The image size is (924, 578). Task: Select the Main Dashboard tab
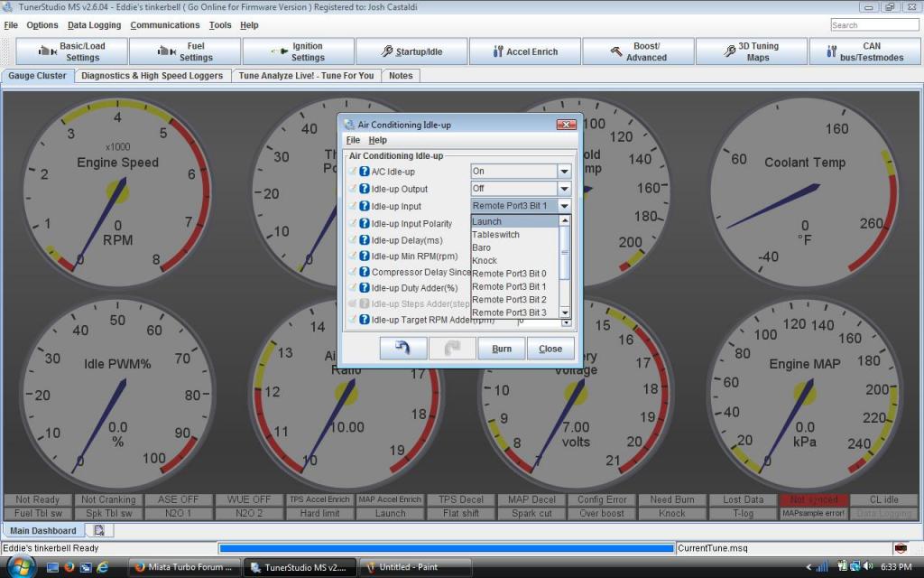click(43, 530)
